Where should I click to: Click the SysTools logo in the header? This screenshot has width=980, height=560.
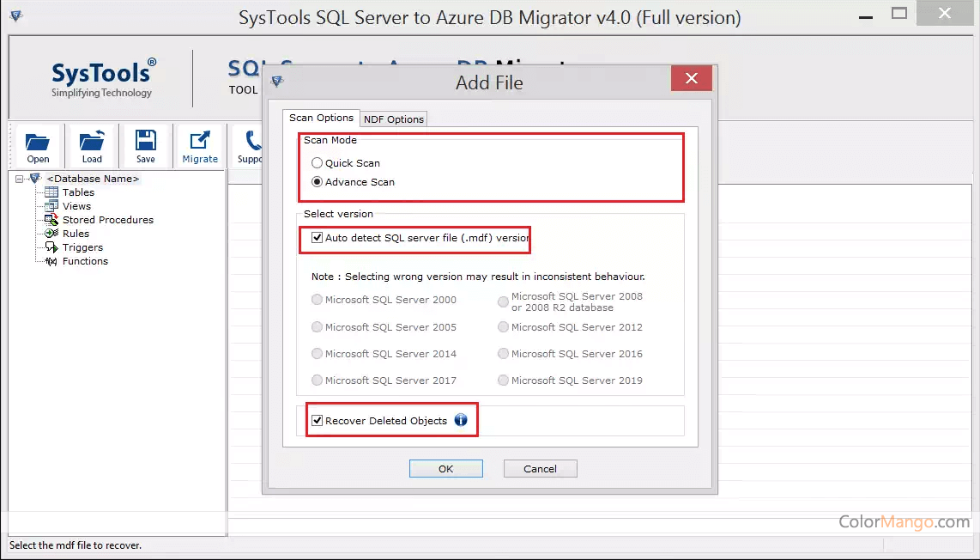click(x=103, y=78)
